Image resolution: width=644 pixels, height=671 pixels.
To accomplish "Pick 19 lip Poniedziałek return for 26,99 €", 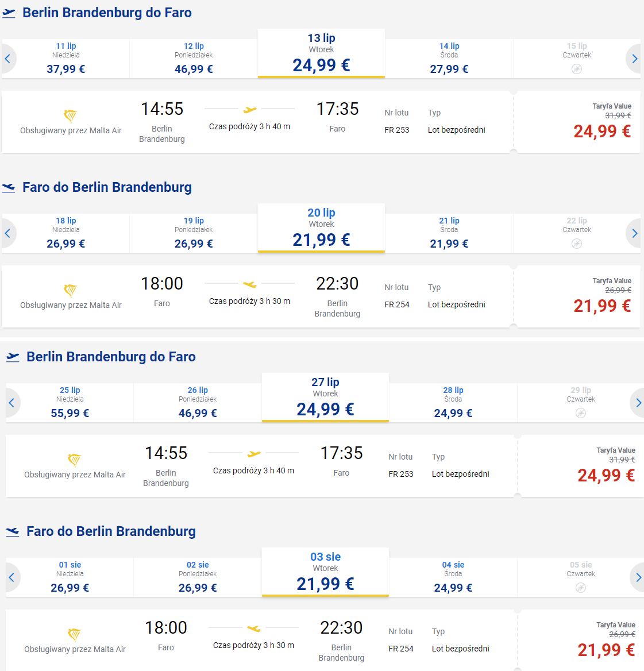I will tap(194, 233).
